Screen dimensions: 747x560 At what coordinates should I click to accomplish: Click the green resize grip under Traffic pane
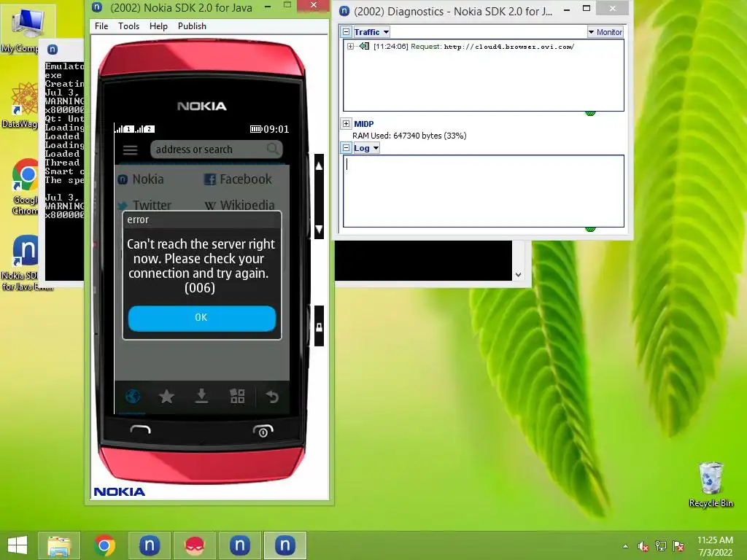pos(590,113)
